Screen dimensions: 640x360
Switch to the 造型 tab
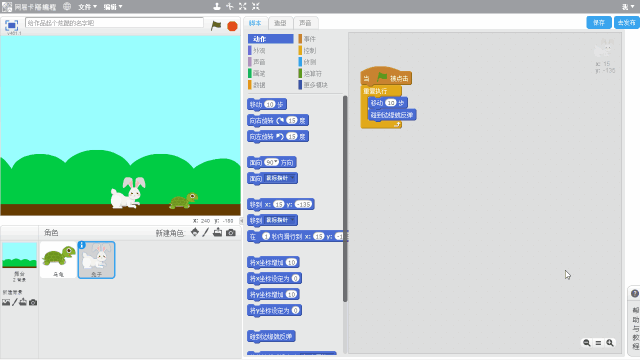280,23
